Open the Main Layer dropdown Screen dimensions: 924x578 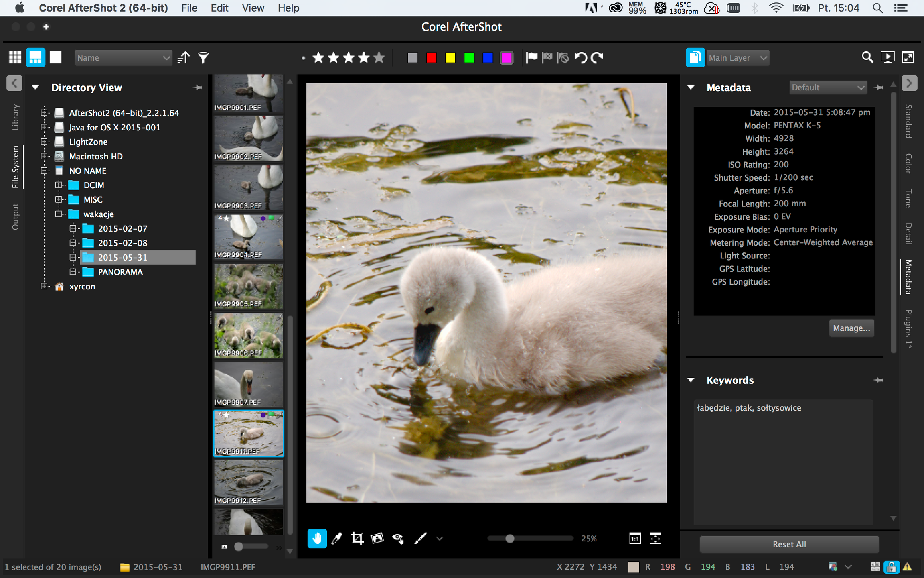pyautogui.click(x=737, y=58)
